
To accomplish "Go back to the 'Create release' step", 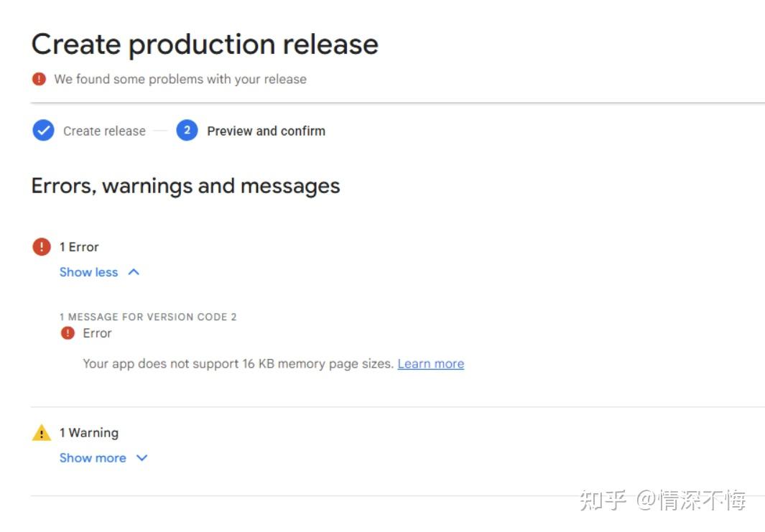I will (x=104, y=131).
